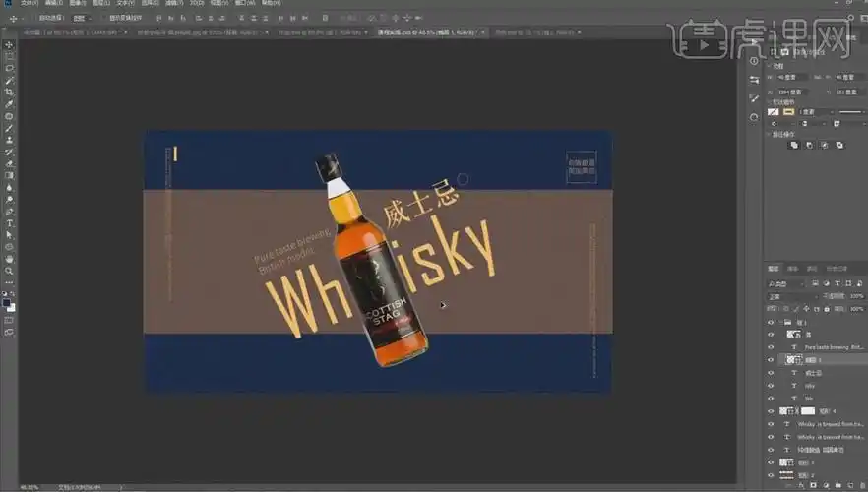
Task: Open the 编辑 Edit menu
Action: point(54,3)
